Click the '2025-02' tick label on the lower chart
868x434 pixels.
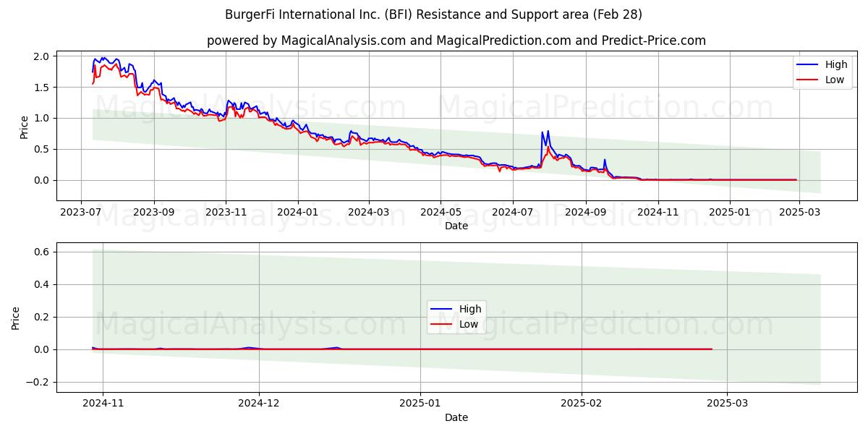[582, 404]
